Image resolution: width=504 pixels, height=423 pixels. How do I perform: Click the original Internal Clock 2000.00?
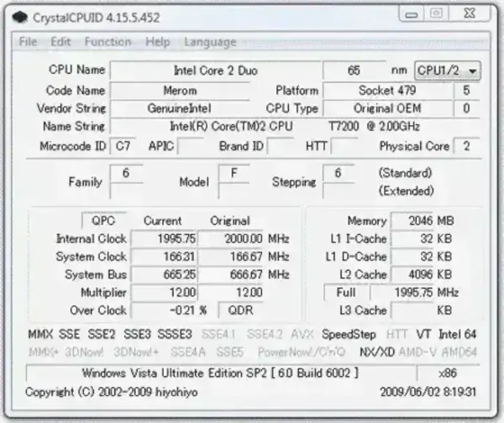(x=231, y=238)
